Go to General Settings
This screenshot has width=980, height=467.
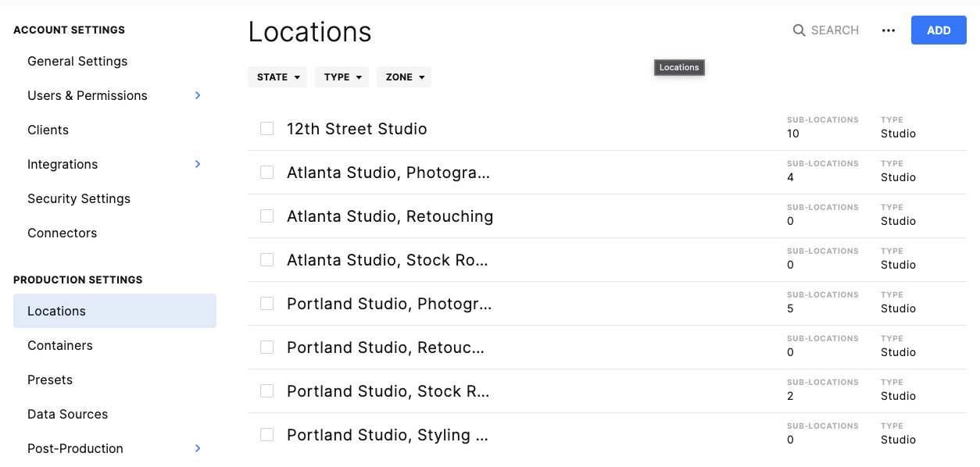coord(77,61)
